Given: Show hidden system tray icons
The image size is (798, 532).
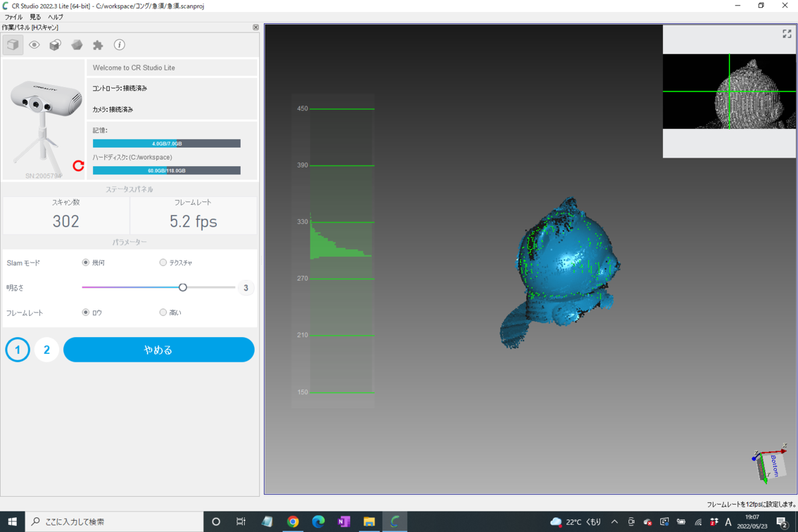Looking at the screenshot, I should tap(614, 522).
